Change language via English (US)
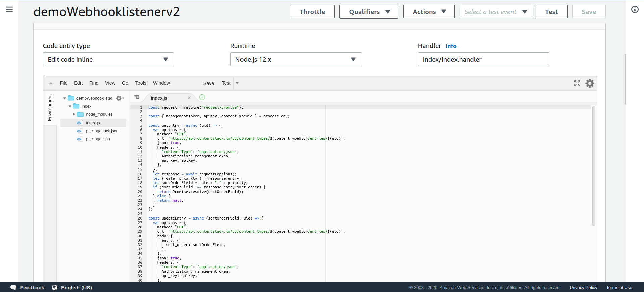 (76, 288)
